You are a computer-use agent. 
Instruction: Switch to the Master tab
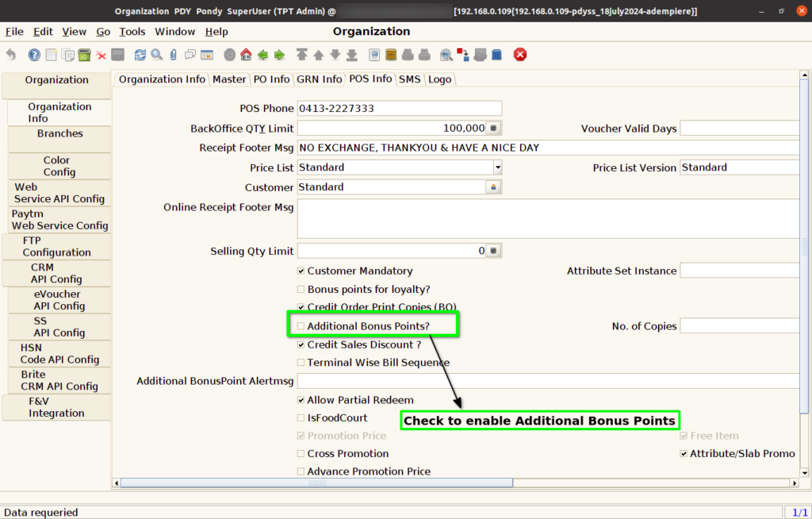(229, 79)
